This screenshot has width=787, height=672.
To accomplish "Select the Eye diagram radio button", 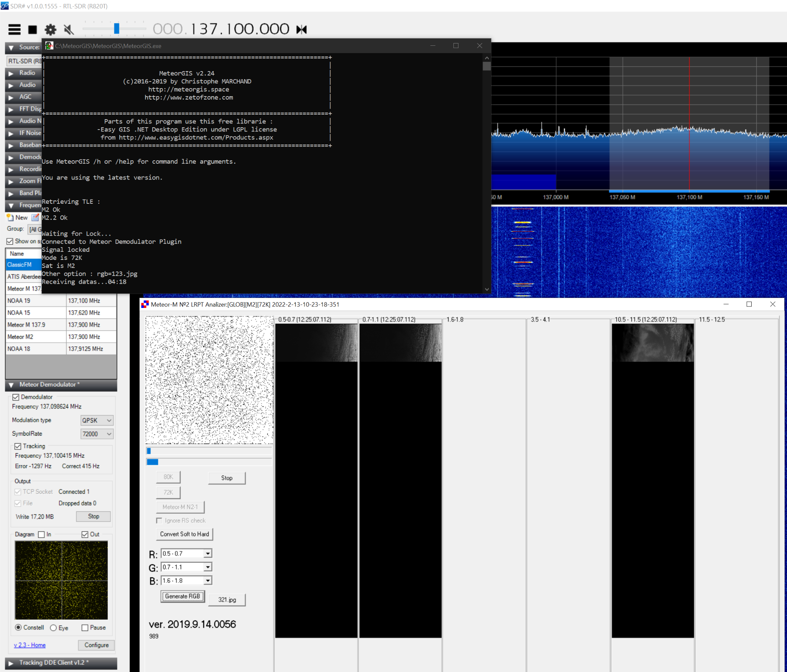I will pyautogui.click(x=53, y=628).
